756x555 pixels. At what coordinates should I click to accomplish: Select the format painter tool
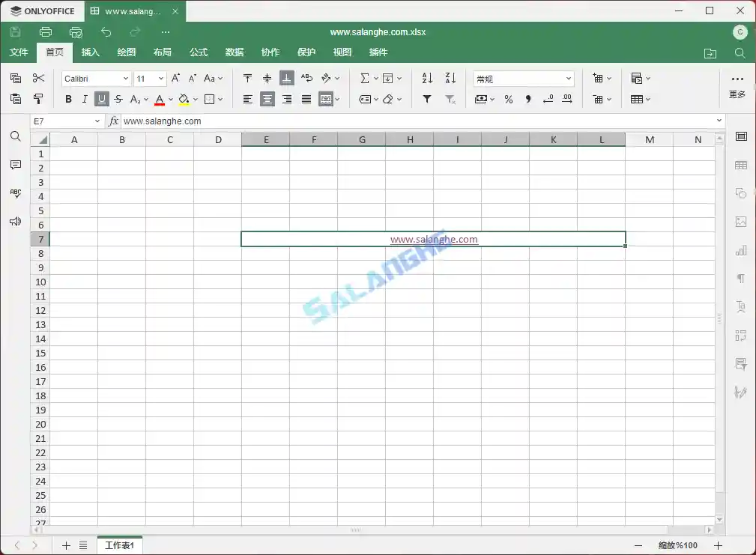pyautogui.click(x=38, y=99)
